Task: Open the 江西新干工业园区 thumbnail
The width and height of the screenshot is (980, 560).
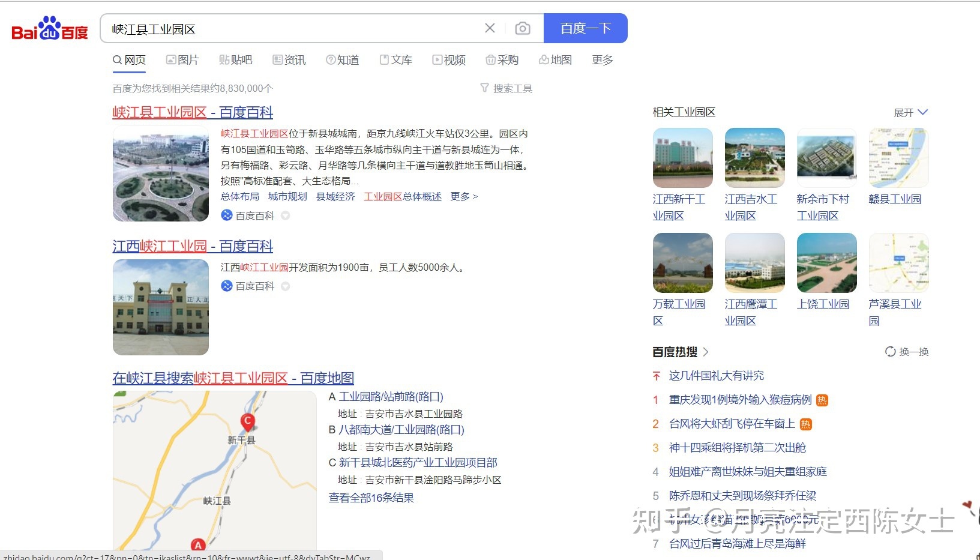Action: pos(682,157)
